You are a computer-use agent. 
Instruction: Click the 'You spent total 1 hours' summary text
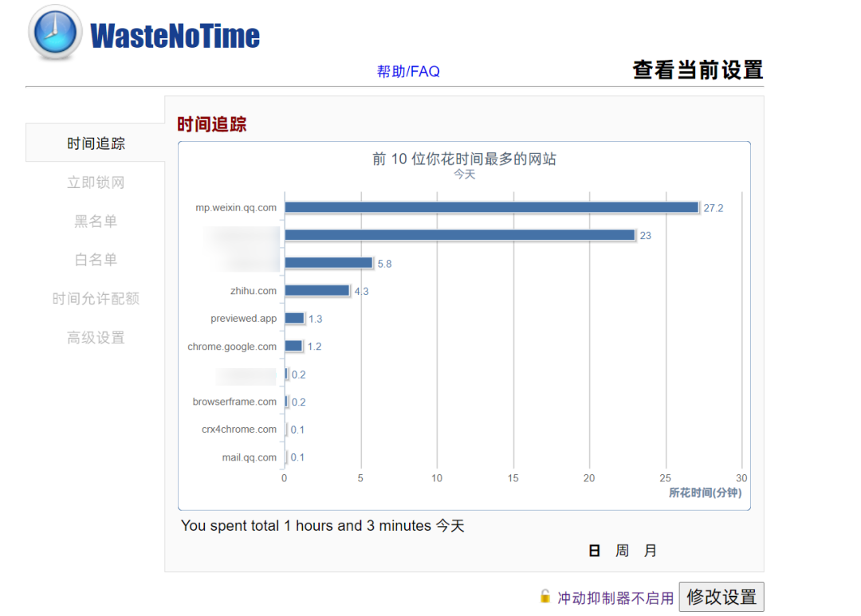click(x=322, y=525)
